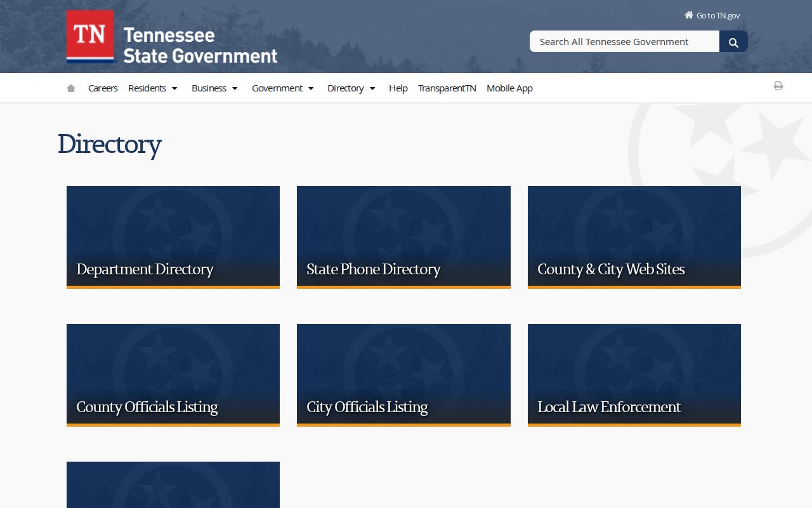The width and height of the screenshot is (812, 508).
Task: Expand the Residents dropdown menu
Action: click(x=153, y=88)
